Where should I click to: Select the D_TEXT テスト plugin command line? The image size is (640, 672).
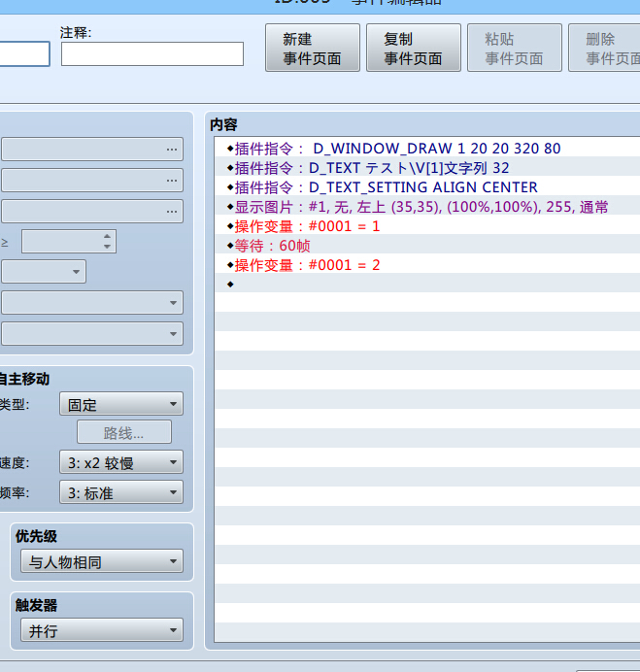click(427, 168)
